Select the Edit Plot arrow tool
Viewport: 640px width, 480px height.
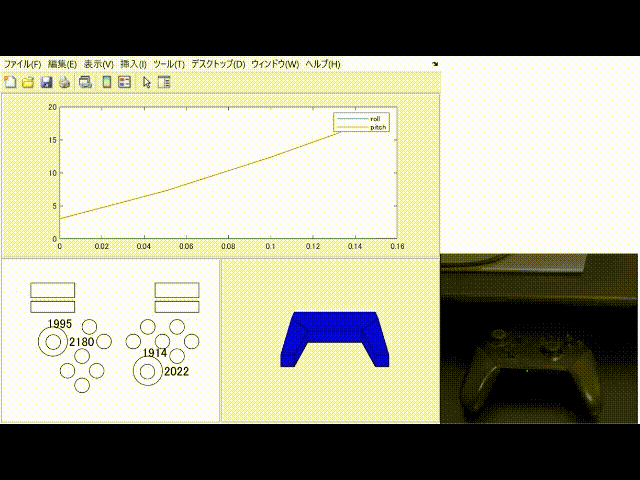[147, 82]
